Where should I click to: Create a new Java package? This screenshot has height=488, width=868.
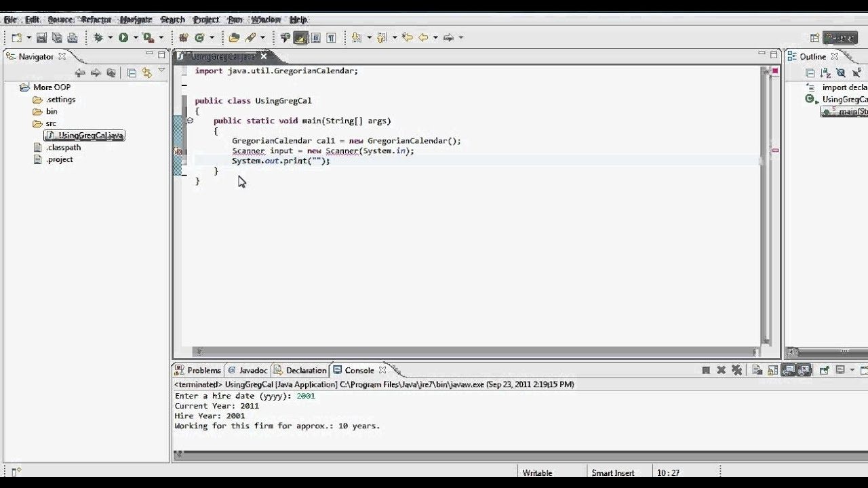(183, 38)
